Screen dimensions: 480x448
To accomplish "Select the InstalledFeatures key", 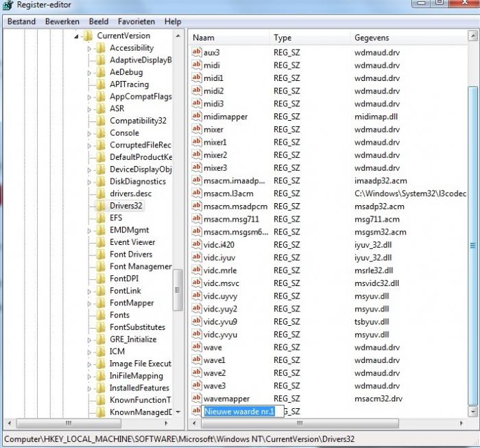I will (139, 388).
